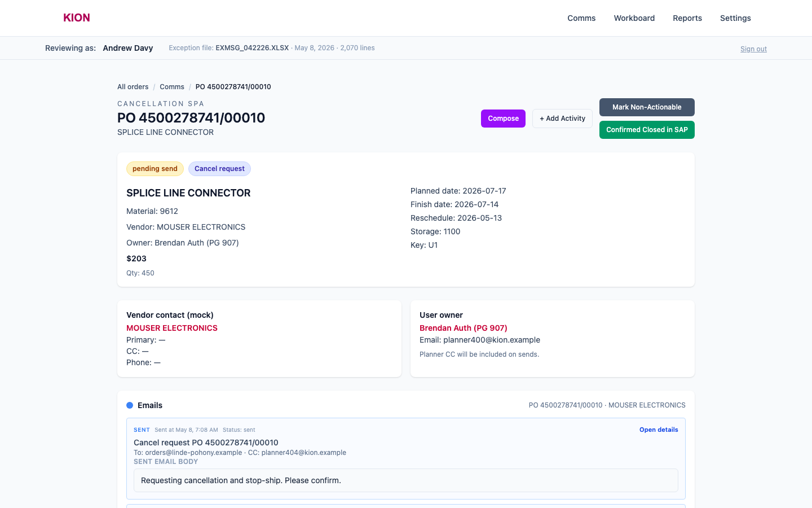Screen dimensions: 812x508
Task: Open Settings from top navigation
Action: click(x=735, y=18)
